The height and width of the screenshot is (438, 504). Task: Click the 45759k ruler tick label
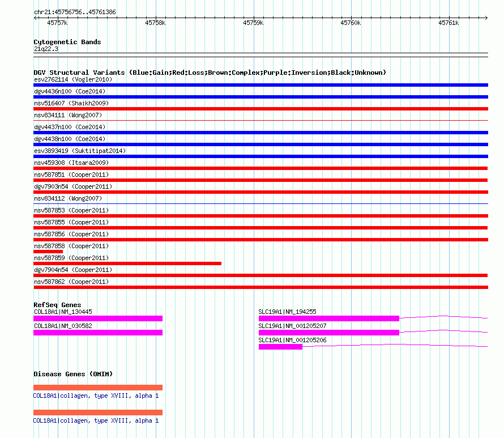(x=253, y=23)
